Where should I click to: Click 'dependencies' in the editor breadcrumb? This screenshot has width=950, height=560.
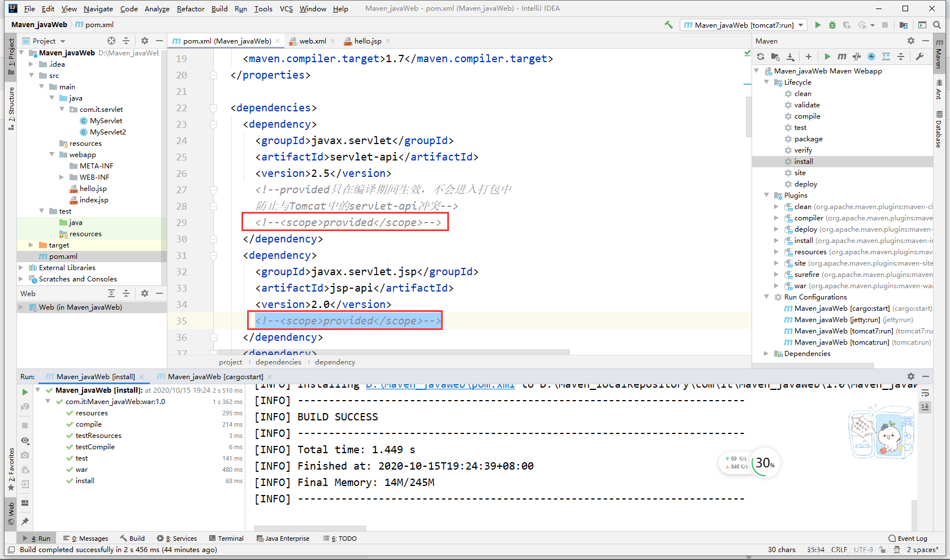pos(278,362)
